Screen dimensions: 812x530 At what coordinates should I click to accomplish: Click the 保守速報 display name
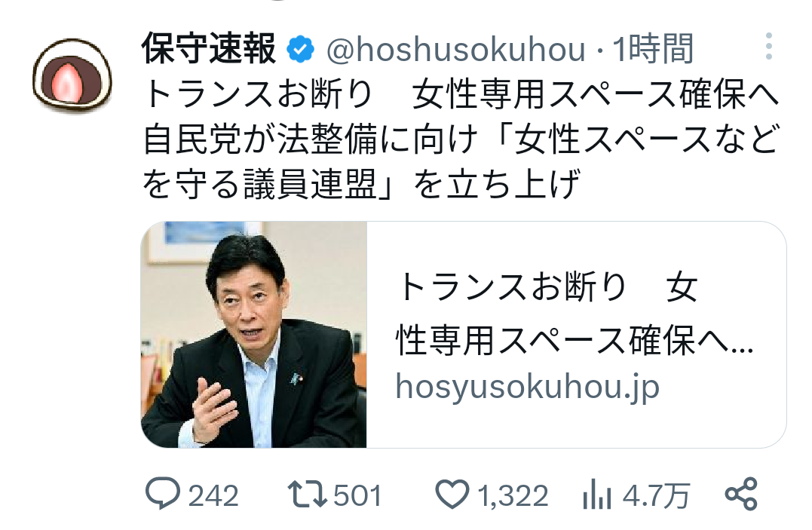(209, 49)
